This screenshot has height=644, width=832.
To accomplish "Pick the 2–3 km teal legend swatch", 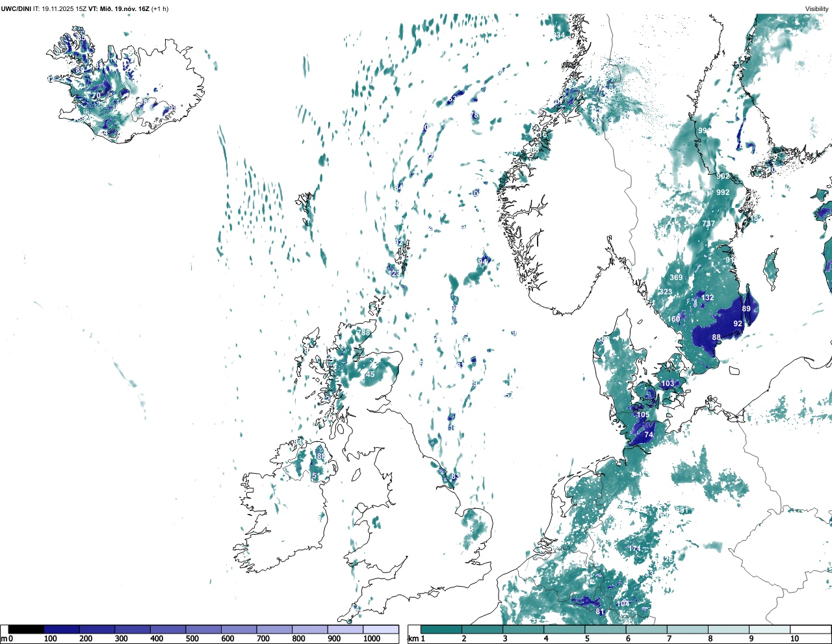I will click(x=482, y=629).
